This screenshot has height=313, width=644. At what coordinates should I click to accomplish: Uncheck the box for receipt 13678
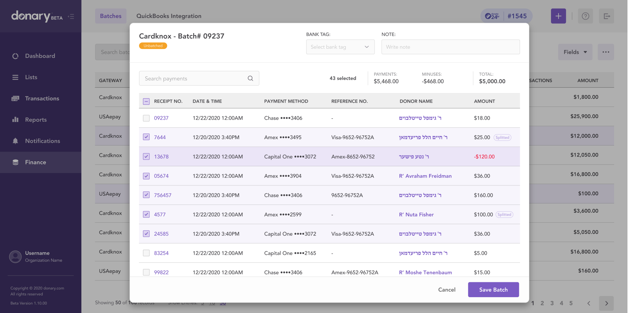click(146, 156)
